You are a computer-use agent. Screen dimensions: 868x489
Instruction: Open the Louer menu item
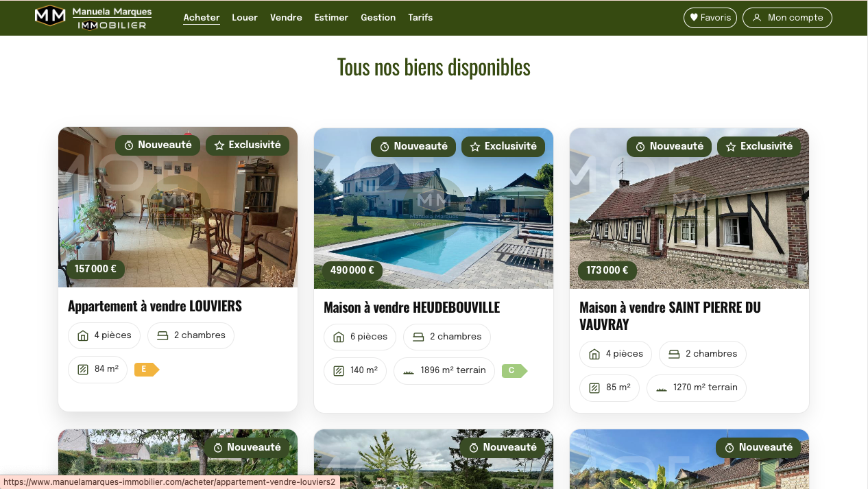click(x=245, y=18)
